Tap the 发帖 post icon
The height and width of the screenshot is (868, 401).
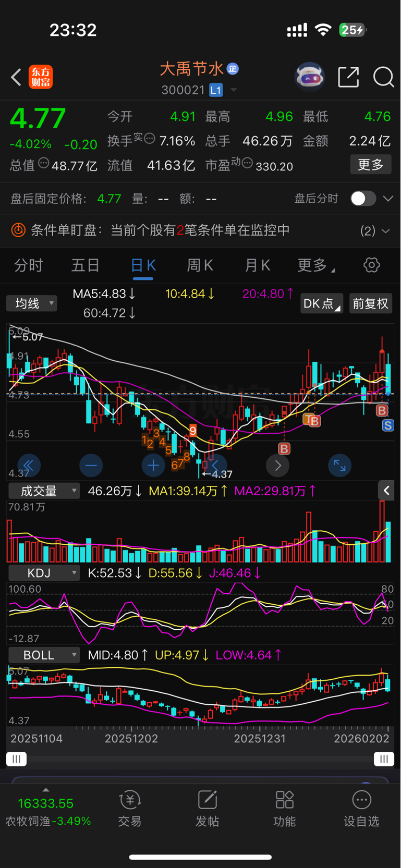208,800
